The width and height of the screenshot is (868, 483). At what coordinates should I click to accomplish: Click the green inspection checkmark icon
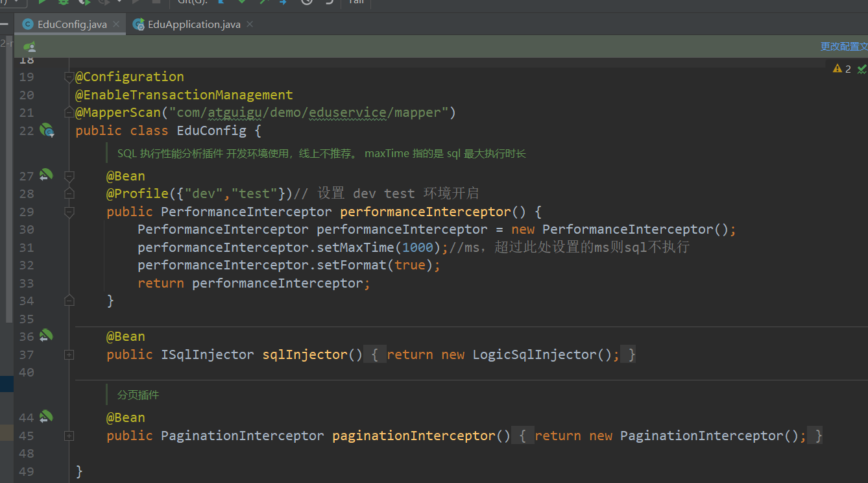click(862, 69)
